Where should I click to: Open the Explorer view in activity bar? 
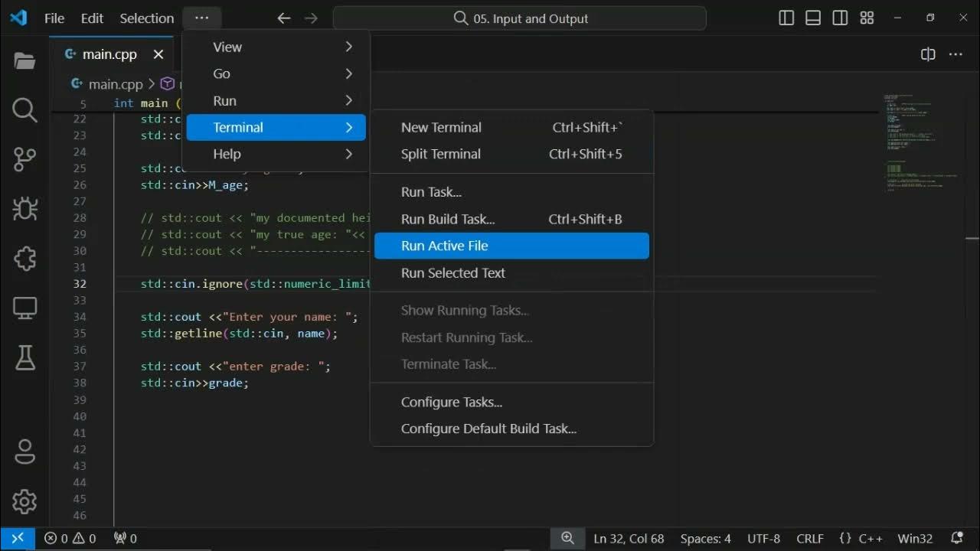[24, 61]
